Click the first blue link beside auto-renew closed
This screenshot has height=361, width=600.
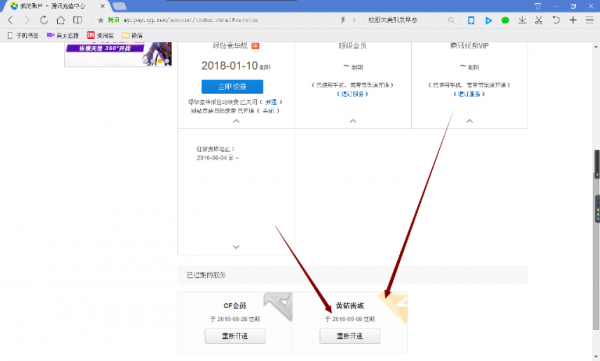271,102
